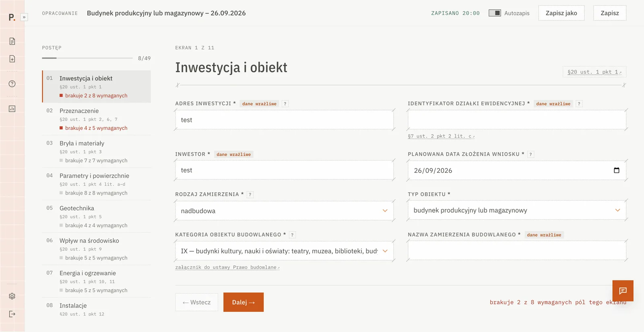Go to step 07 Energia i ogrzewanie

coord(97,281)
